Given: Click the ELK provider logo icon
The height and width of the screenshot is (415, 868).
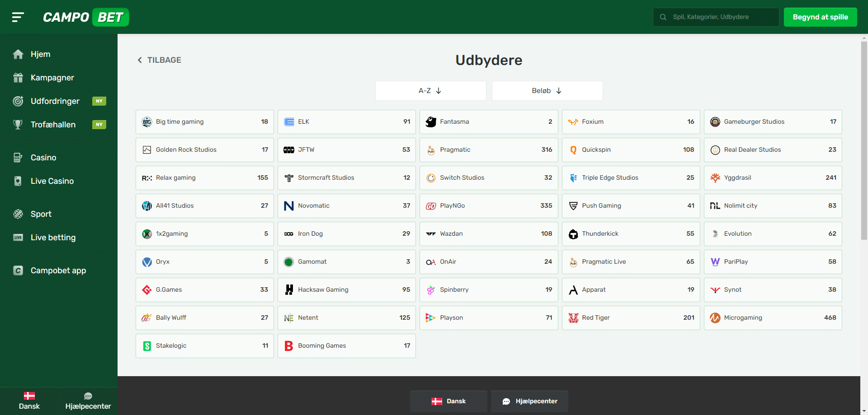Looking at the screenshot, I should 289,122.
